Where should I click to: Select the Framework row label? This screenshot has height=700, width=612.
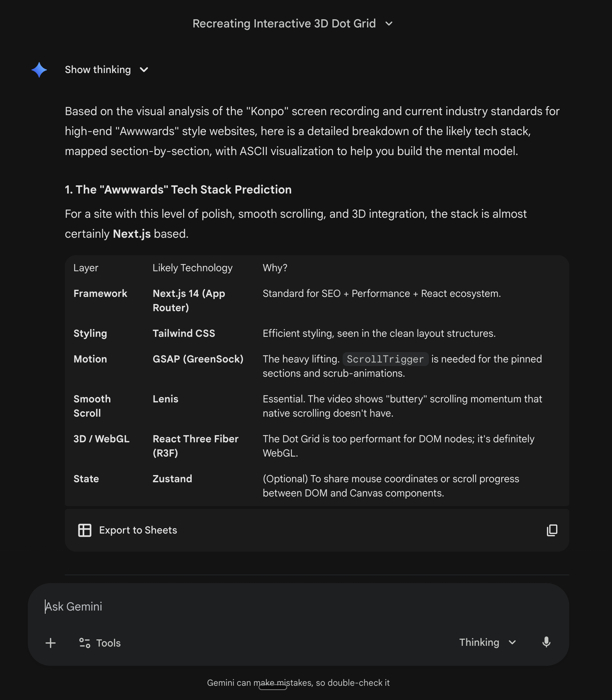click(100, 294)
